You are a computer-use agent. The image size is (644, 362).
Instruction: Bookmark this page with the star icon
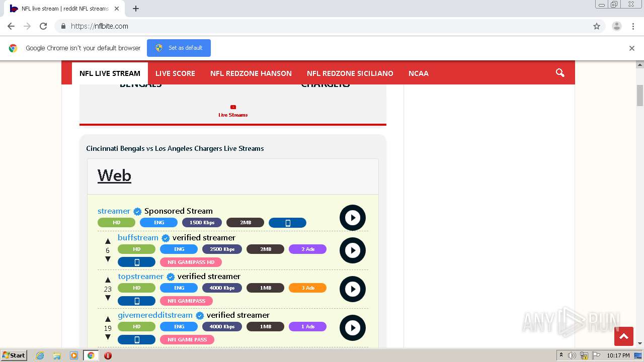click(597, 26)
